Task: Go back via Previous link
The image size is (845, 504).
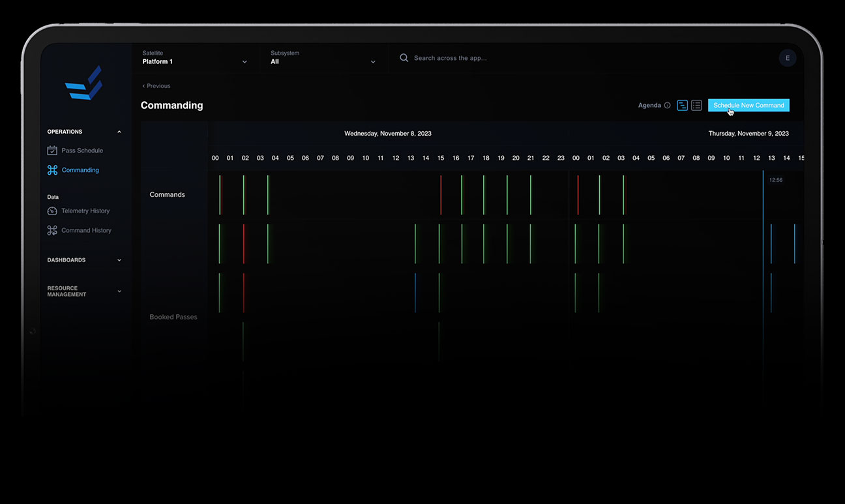Action: coord(156,86)
